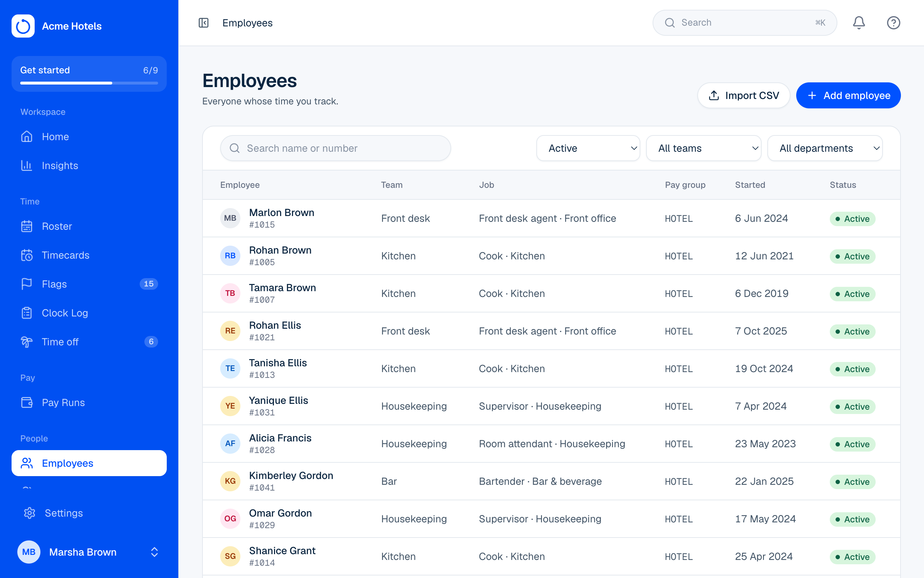The image size is (924, 578).
Task: Go to Home in sidebar
Action: (x=89, y=137)
